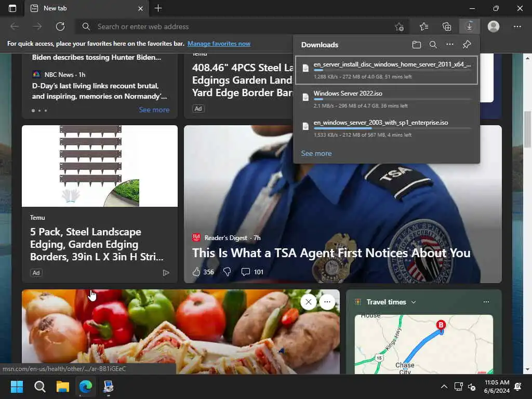Open the notification center icon
This screenshot has width=532, height=399.
tap(518, 387)
